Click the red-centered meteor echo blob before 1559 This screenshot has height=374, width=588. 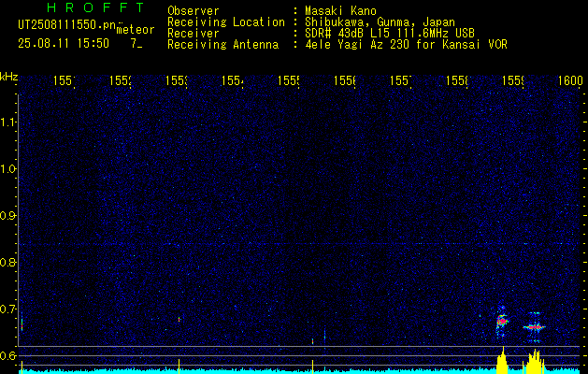tap(502, 322)
